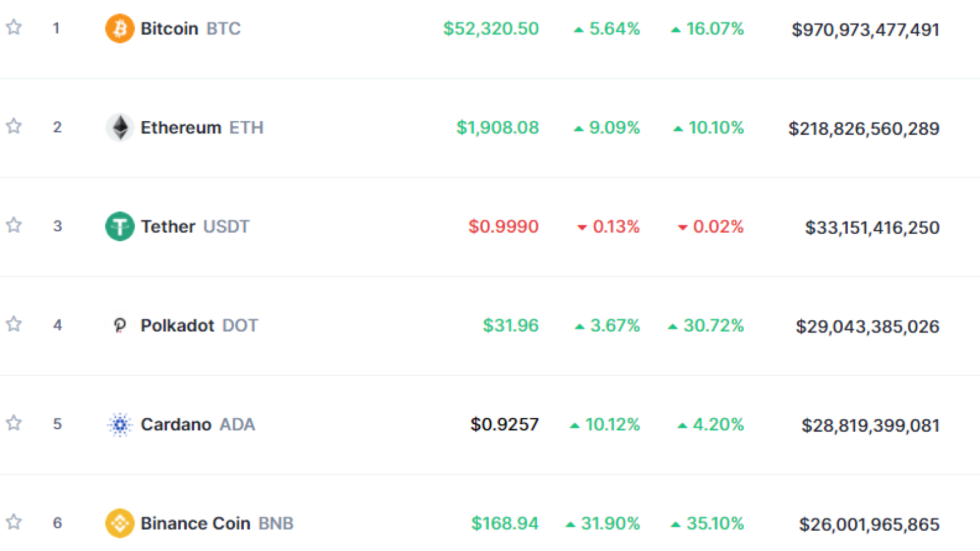
Task: Open the Ethereum ETH name link
Action: pos(202,127)
